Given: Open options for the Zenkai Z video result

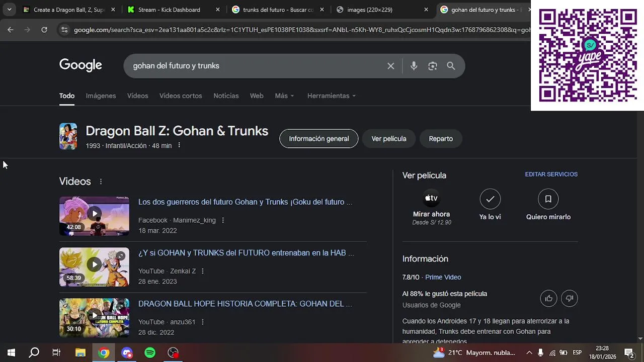Looking at the screenshot, I should [203, 271].
